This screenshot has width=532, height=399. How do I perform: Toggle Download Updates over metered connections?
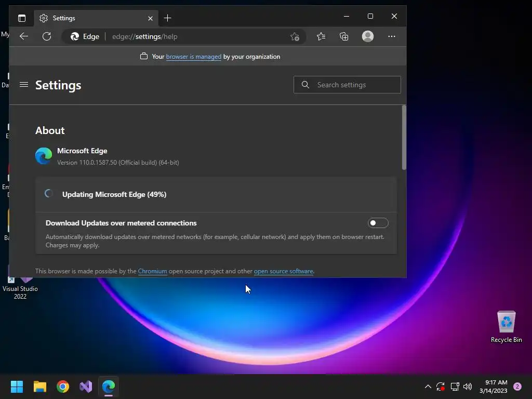pyautogui.click(x=378, y=223)
